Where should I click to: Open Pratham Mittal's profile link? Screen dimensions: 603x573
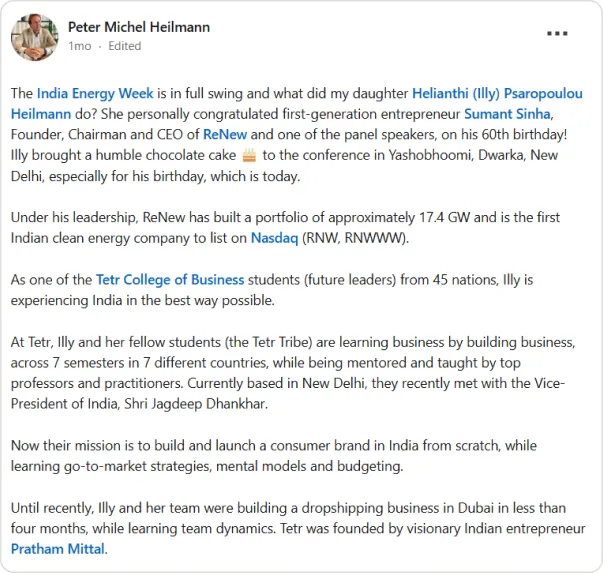click(x=58, y=549)
